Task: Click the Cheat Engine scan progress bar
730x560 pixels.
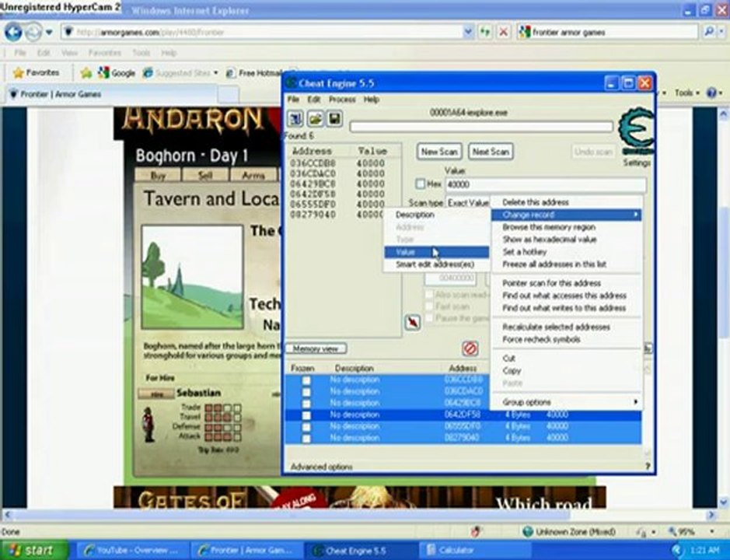Action: point(481,127)
